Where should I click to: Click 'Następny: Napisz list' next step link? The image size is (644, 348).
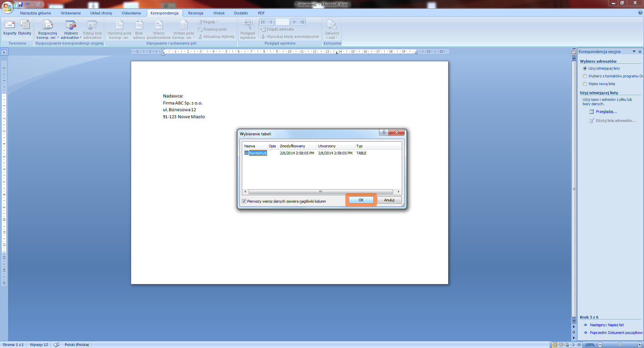[x=606, y=325]
